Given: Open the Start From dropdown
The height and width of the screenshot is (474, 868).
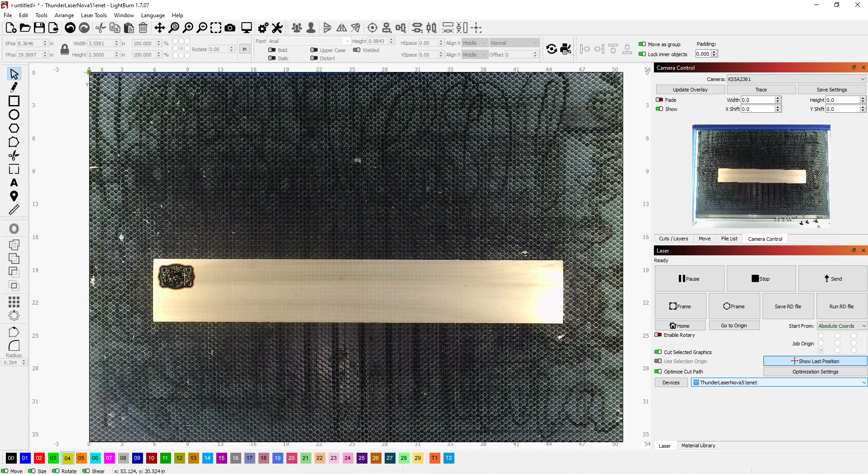Looking at the screenshot, I should [842, 326].
